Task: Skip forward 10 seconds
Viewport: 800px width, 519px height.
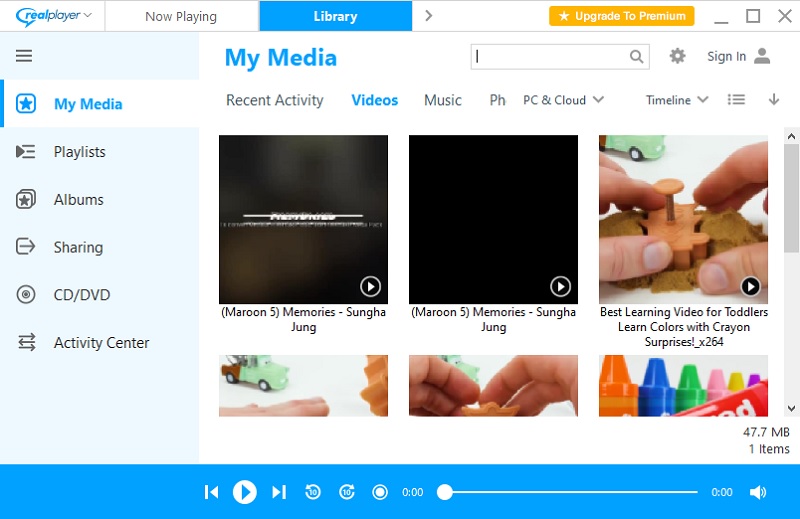Action: tap(347, 492)
